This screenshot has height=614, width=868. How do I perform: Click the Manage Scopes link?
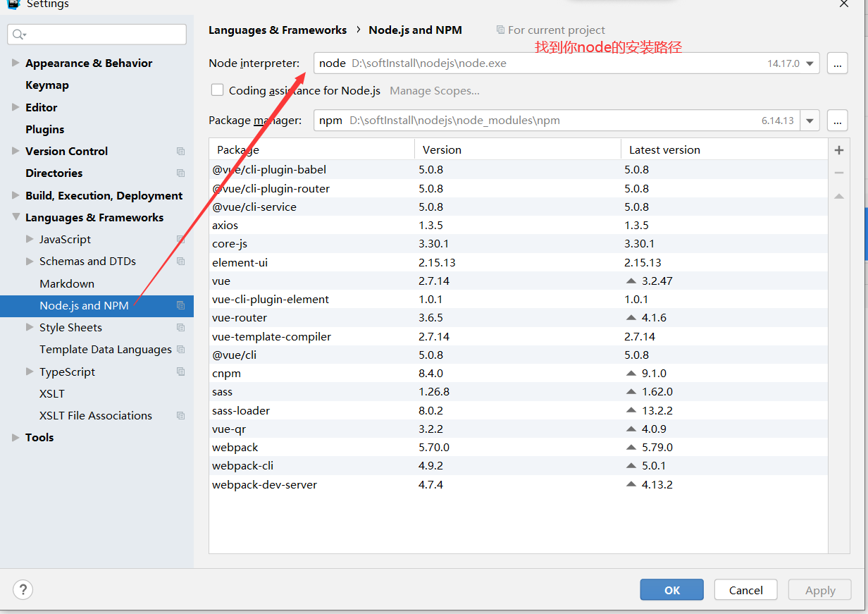point(435,90)
